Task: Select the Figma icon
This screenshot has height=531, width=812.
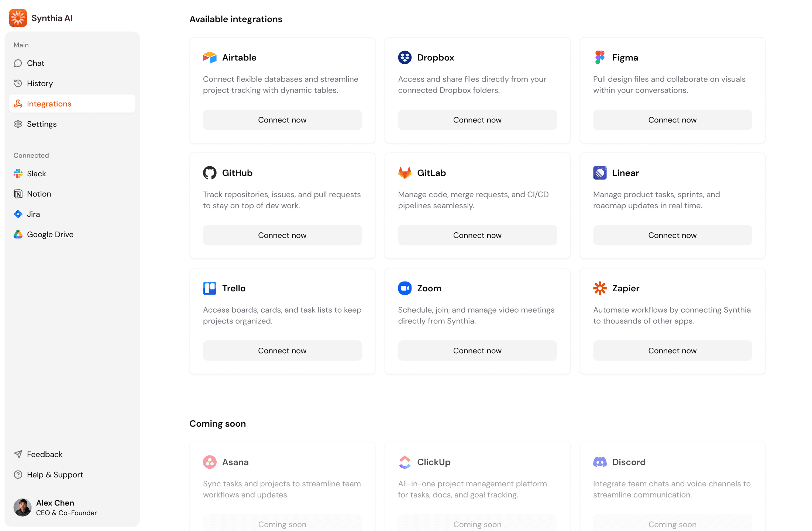Action: (600, 57)
